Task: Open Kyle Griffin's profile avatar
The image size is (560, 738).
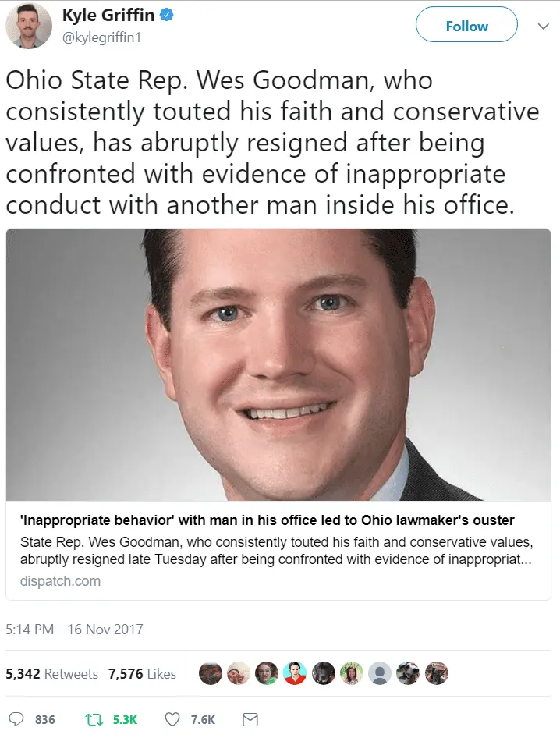Action: pyautogui.click(x=28, y=26)
